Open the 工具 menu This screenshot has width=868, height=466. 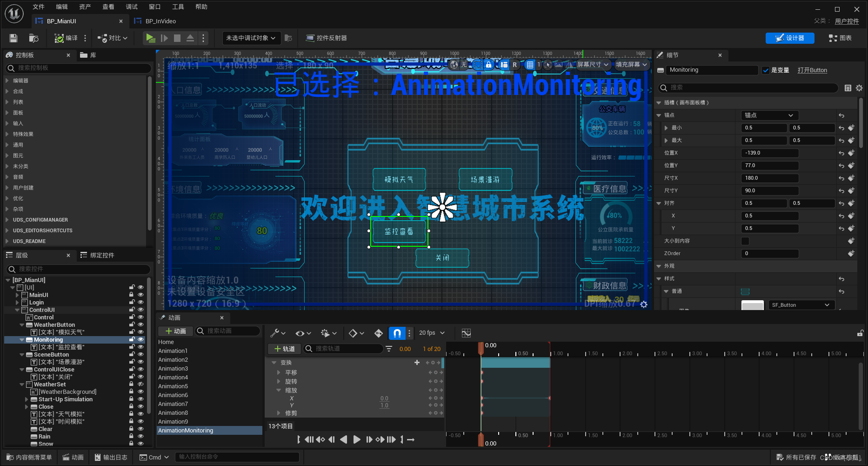pyautogui.click(x=178, y=7)
